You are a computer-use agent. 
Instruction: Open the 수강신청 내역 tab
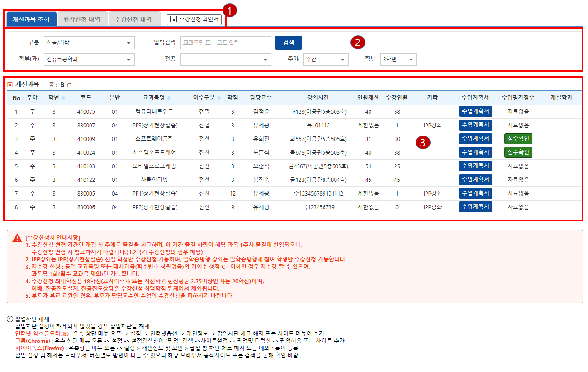(x=135, y=19)
